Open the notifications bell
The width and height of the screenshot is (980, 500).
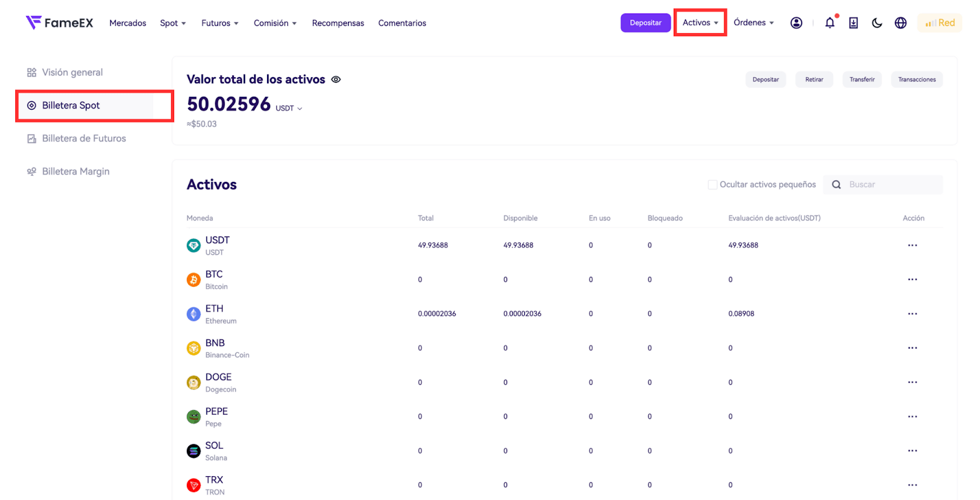(830, 23)
